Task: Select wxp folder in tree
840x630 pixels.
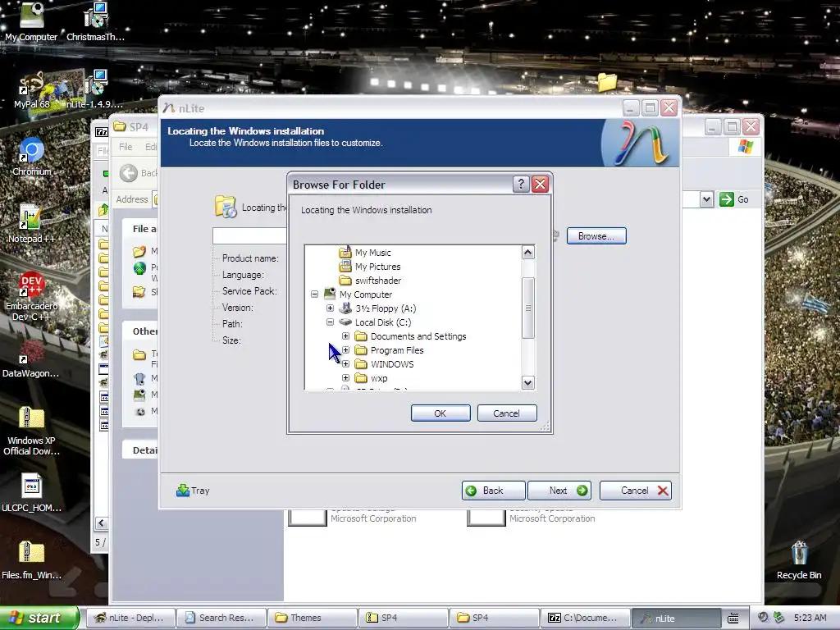Action: coord(379,377)
